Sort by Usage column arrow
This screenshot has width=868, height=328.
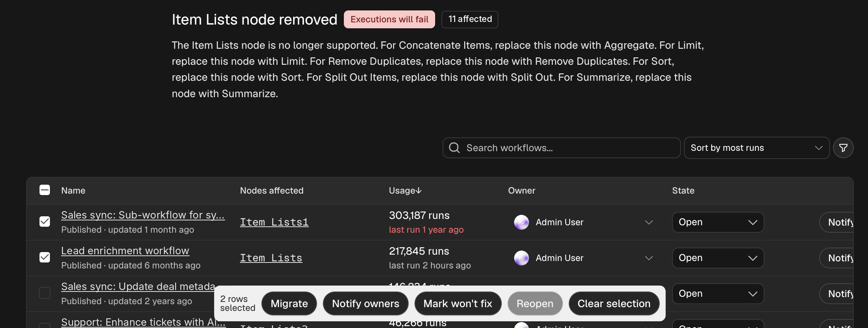pos(419,191)
